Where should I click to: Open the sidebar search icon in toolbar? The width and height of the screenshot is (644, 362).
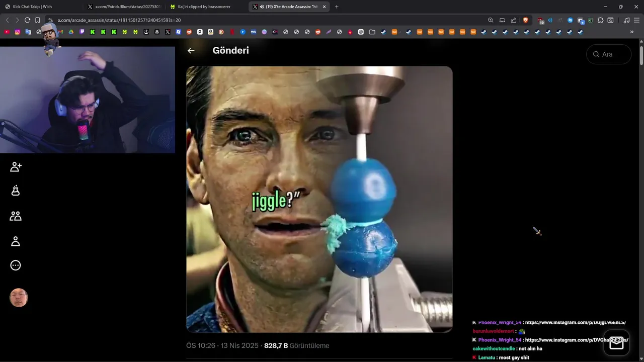click(x=610, y=20)
